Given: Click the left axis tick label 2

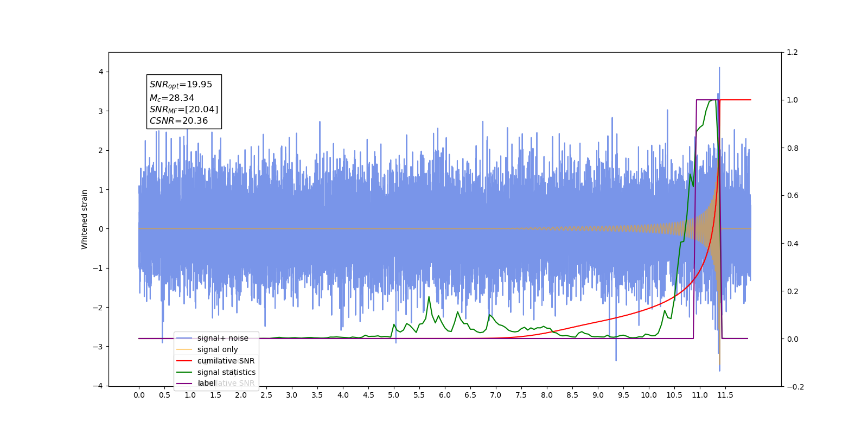Looking at the screenshot, I should (100, 150).
